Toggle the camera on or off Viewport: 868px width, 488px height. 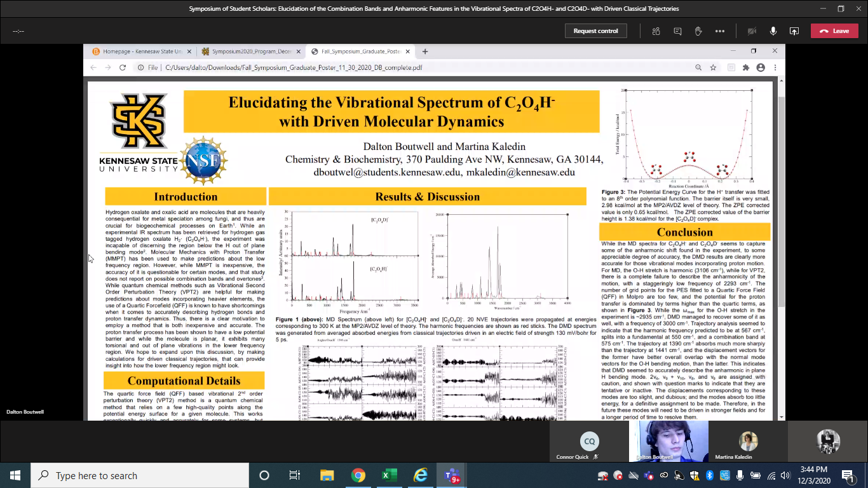tap(752, 31)
